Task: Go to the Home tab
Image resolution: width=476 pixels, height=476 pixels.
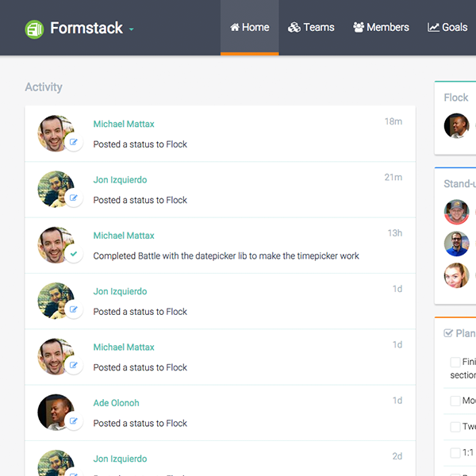Action: pos(250,27)
